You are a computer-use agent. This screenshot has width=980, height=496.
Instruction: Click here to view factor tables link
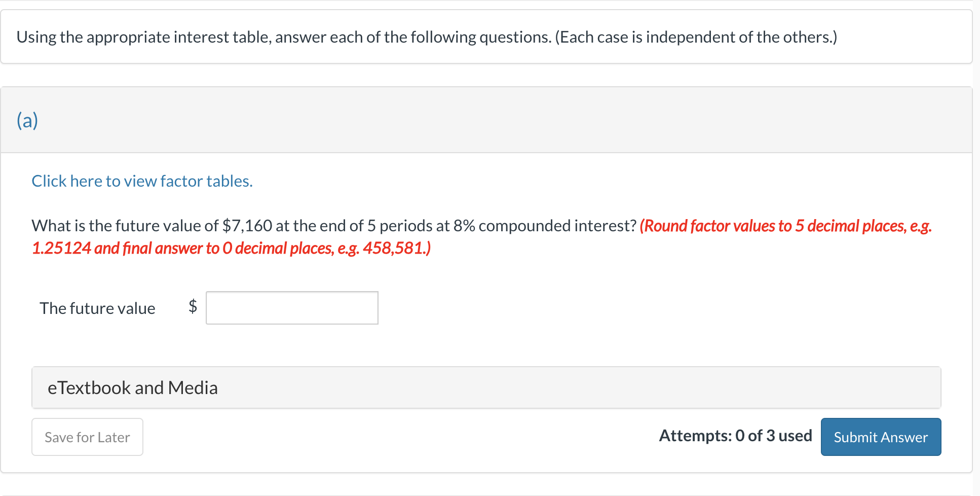coord(142,181)
